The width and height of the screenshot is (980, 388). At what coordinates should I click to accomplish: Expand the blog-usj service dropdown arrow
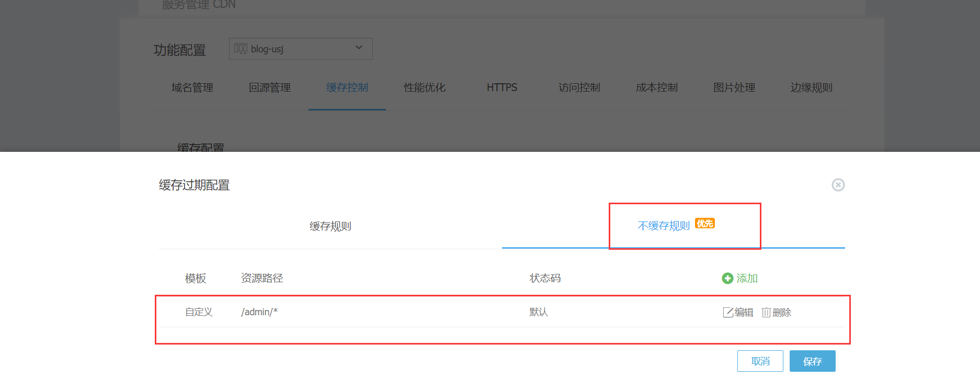[359, 48]
